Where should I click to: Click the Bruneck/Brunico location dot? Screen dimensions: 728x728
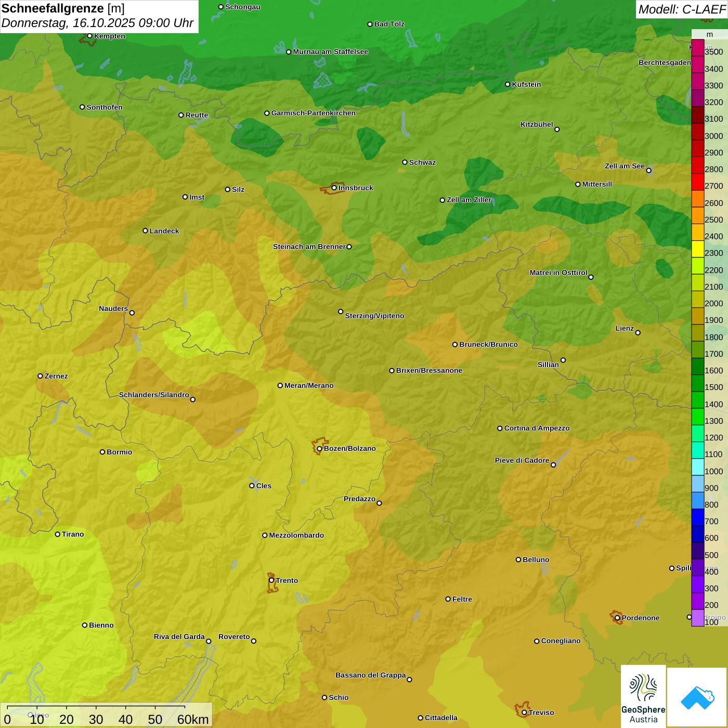tap(455, 344)
